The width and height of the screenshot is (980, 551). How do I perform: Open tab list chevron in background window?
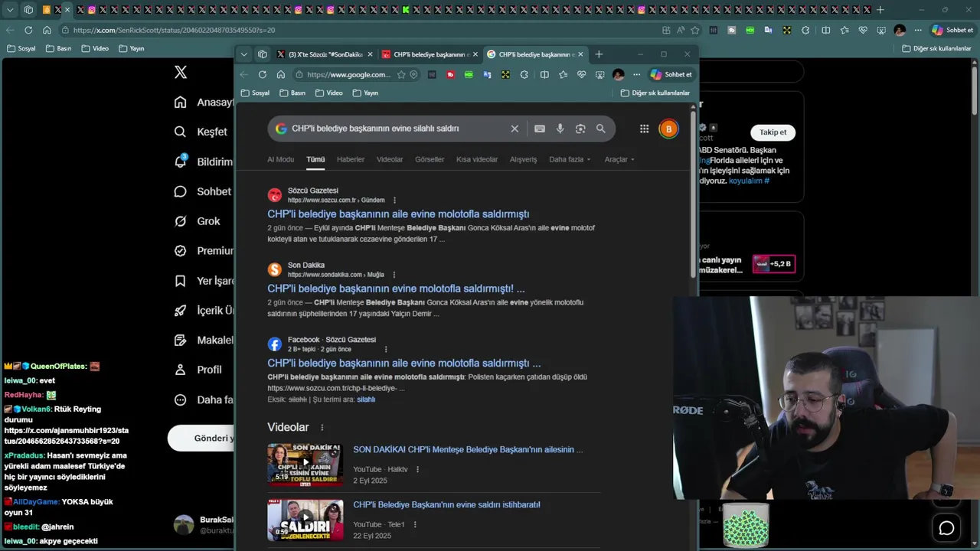[x=10, y=10]
